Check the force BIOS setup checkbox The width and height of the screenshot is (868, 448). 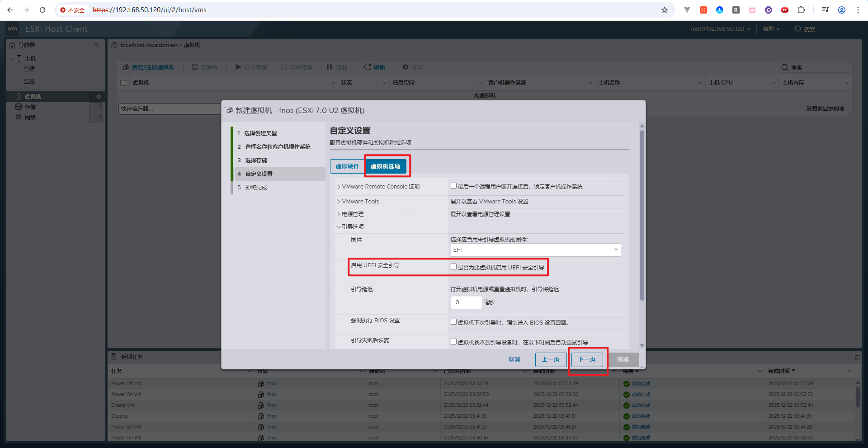tap(453, 322)
